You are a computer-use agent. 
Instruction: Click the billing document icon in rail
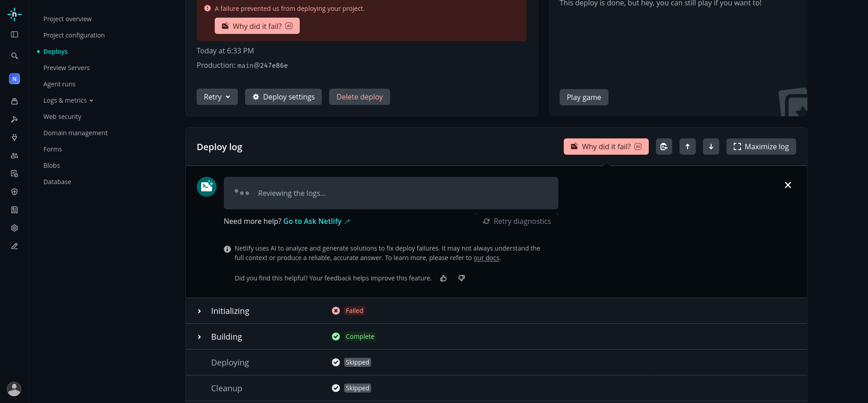pyautogui.click(x=14, y=210)
